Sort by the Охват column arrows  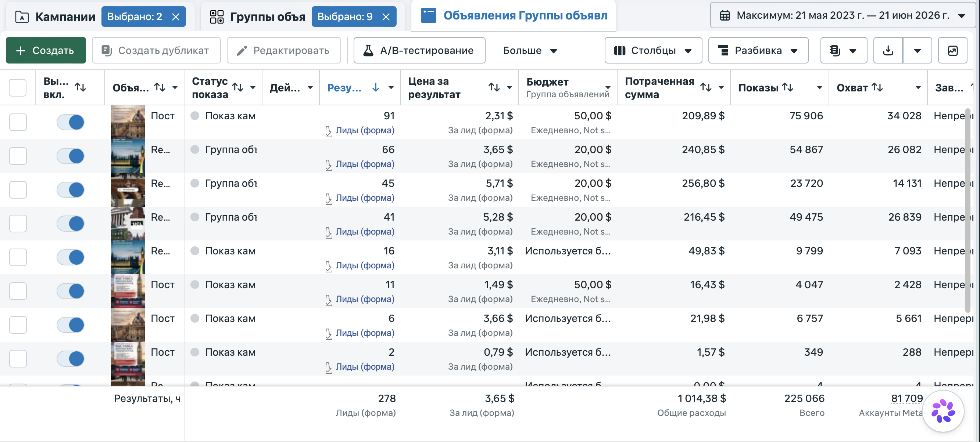877,87
